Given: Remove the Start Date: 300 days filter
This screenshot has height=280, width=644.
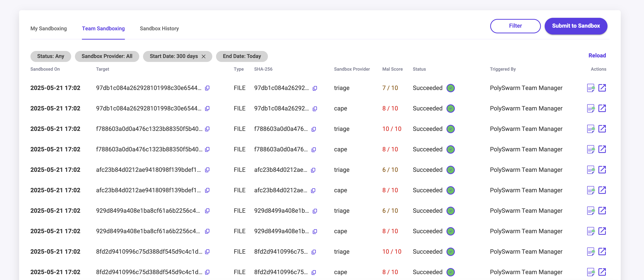Looking at the screenshot, I should (204, 56).
